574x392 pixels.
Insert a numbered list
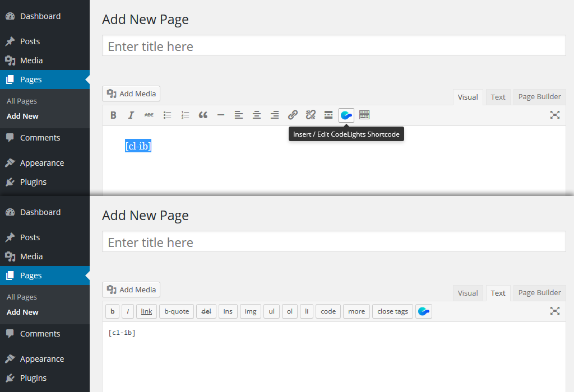(x=185, y=115)
